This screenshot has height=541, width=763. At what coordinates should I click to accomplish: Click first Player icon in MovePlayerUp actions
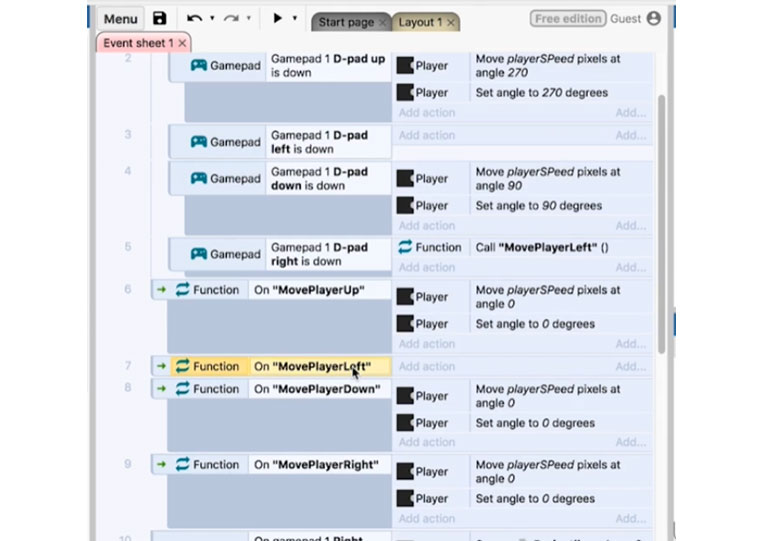pos(405,296)
